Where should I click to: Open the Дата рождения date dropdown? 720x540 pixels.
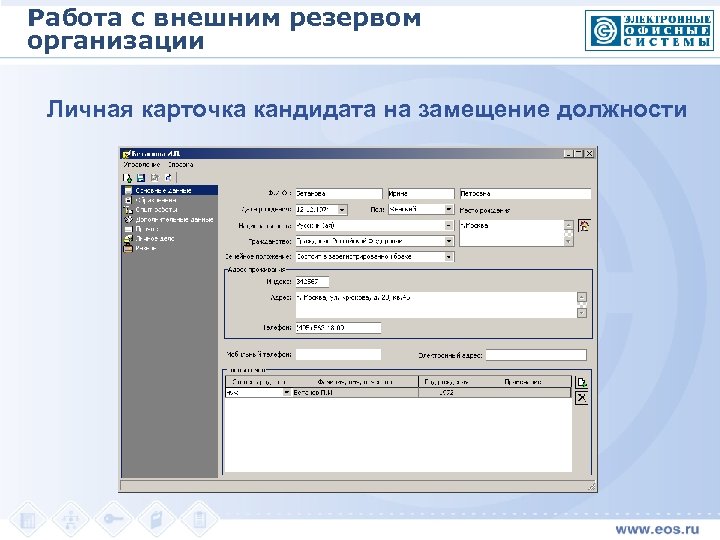coord(342,210)
